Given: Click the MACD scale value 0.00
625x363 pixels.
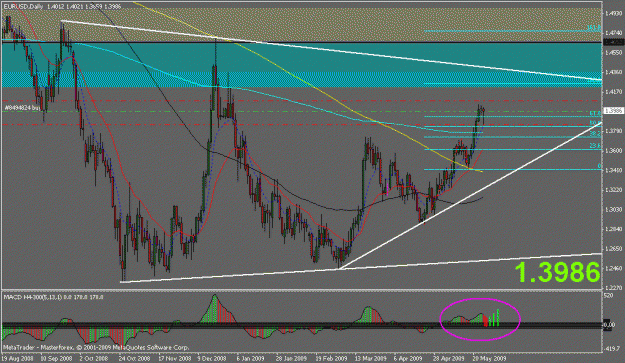Looking at the screenshot, I should click(x=610, y=325).
